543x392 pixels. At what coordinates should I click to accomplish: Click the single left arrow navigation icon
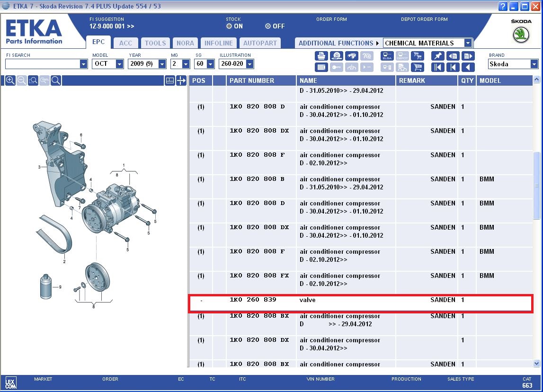(x=468, y=67)
